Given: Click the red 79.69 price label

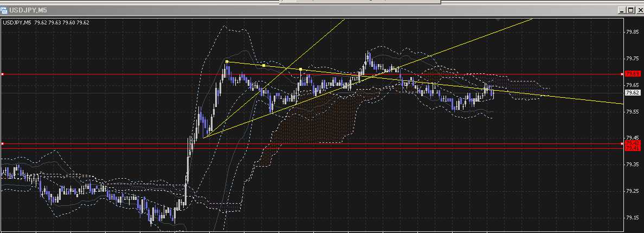Looking at the screenshot, I should (631, 73).
